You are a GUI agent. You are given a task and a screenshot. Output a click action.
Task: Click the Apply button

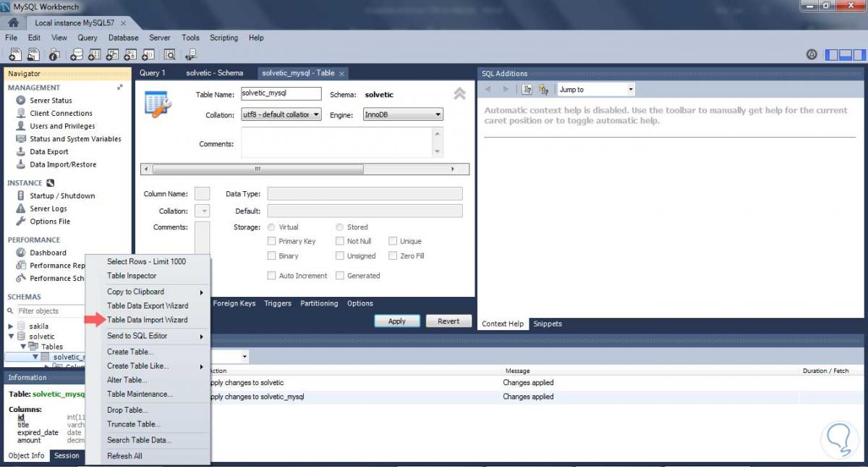coord(397,321)
